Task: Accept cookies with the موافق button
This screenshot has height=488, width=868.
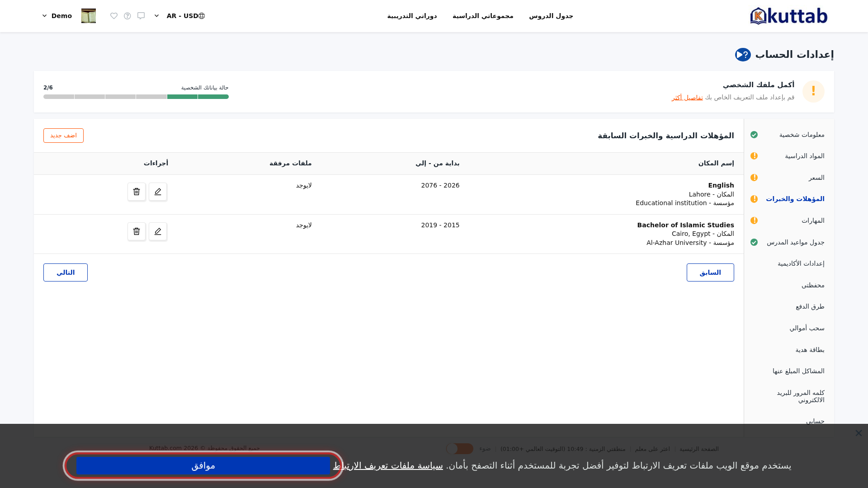Action: point(203,465)
